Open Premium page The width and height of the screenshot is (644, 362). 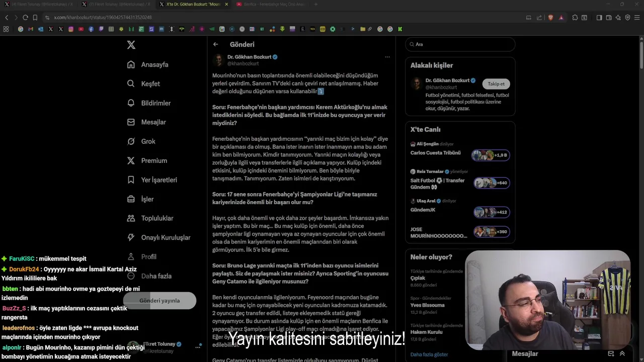point(146,160)
